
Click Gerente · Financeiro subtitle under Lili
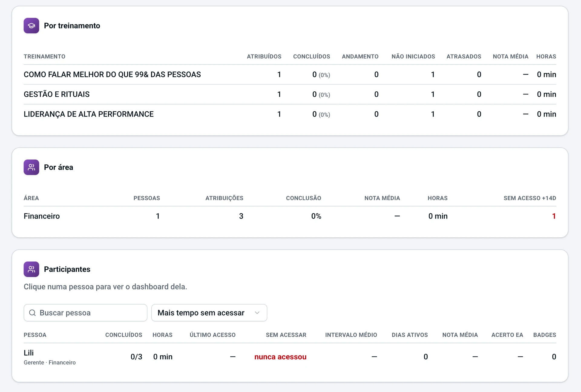50,363
